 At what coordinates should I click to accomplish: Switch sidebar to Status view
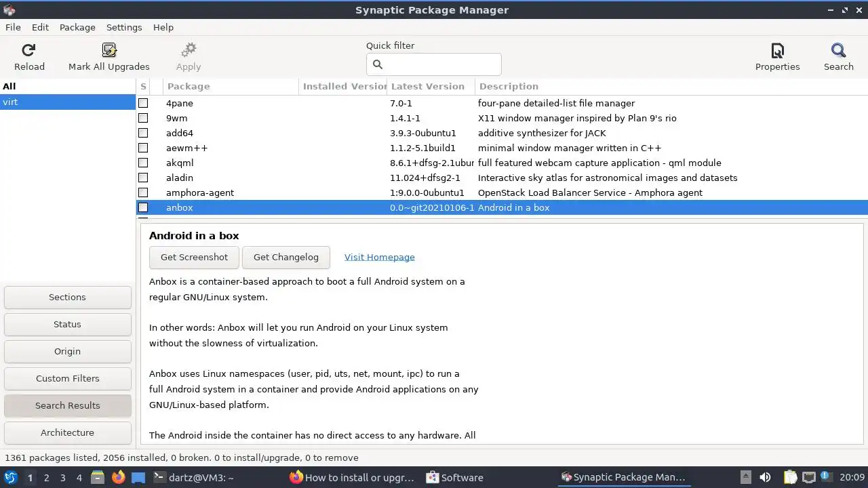pyautogui.click(x=67, y=324)
